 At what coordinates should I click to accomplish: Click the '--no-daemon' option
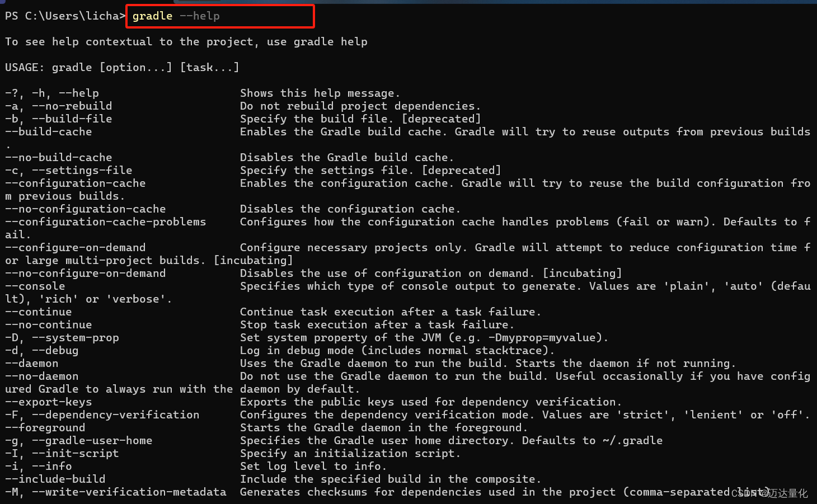42,376
